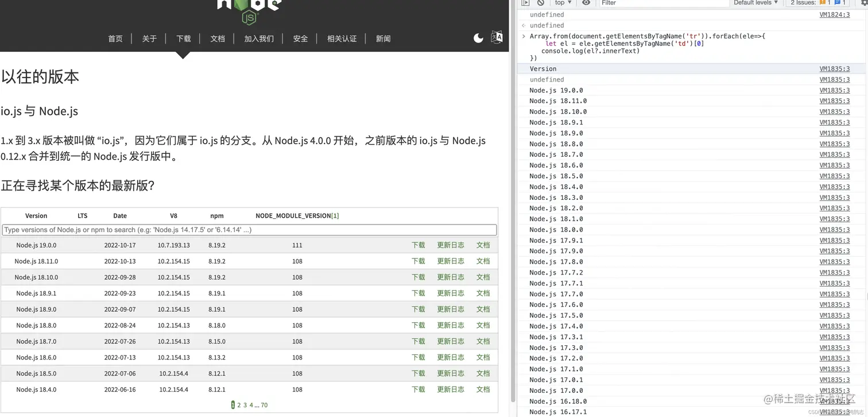Viewport: 868px width, 417px height.
Task: Open VM1835:3 link for Node.js 18.0.0 log
Action: [x=835, y=230]
